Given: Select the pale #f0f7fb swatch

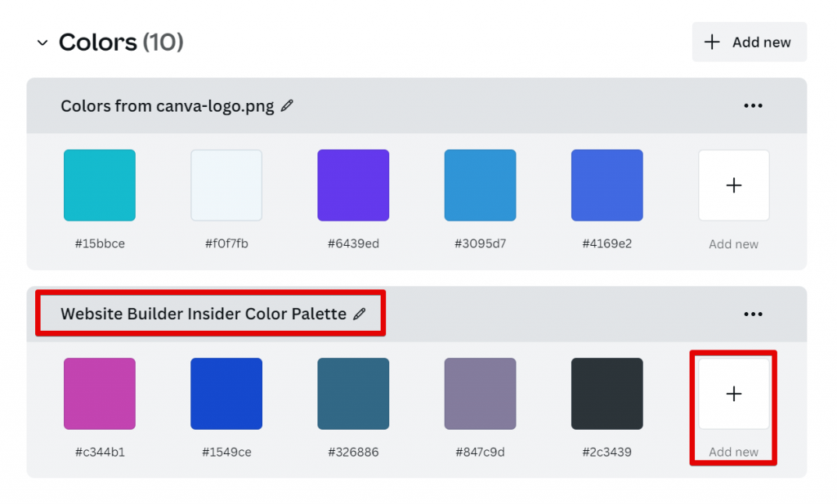Looking at the screenshot, I should pos(226,185).
